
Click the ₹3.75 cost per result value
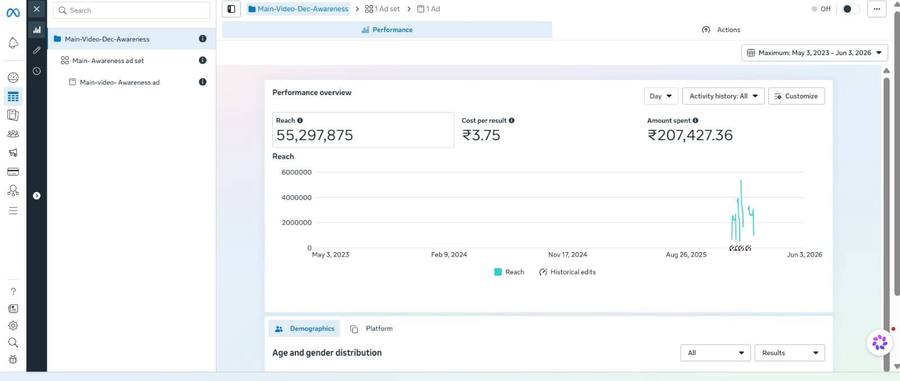click(x=481, y=135)
